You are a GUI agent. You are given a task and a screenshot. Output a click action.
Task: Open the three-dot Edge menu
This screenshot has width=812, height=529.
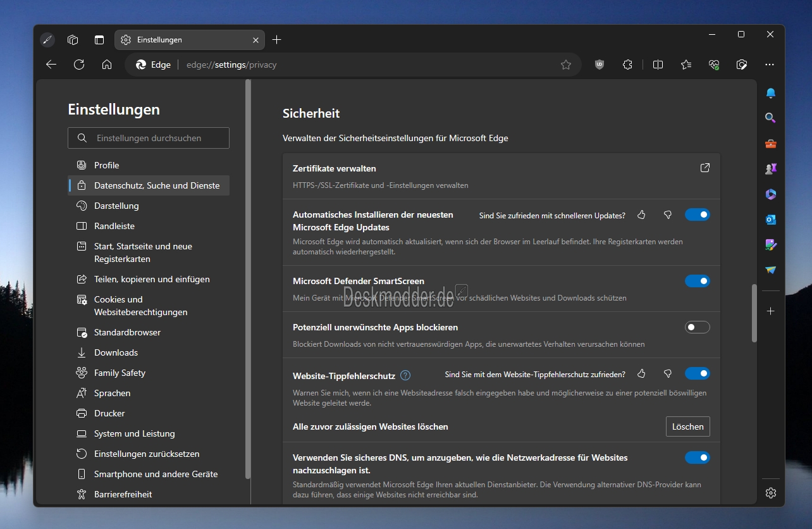click(x=770, y=65)
